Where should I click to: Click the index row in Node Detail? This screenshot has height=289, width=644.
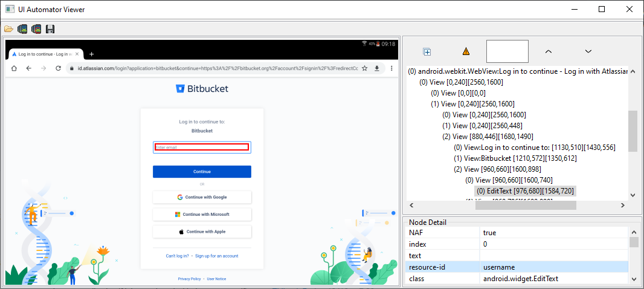coord(518,244)
